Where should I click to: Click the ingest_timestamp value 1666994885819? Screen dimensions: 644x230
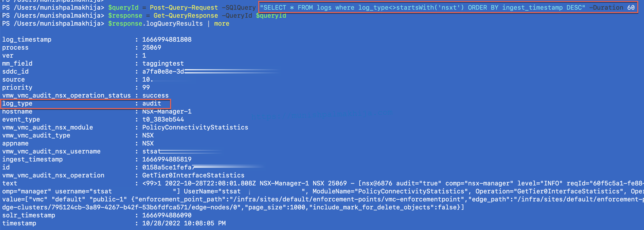tap(167, 160)
